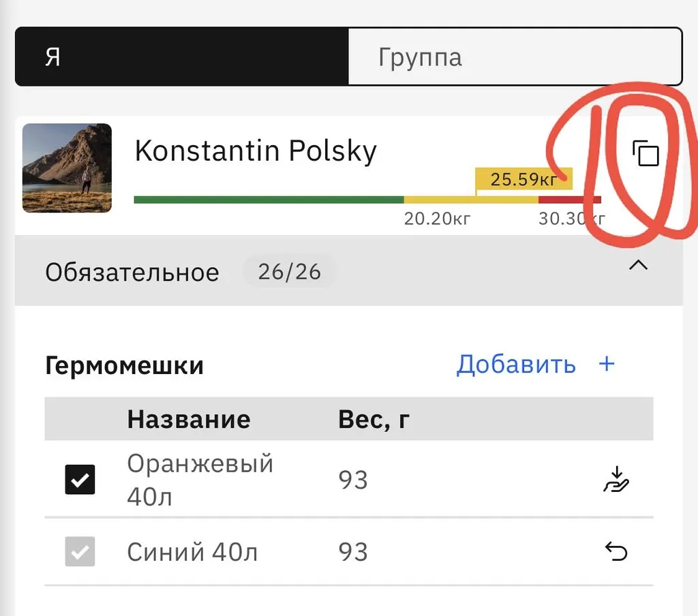Switch to the Группа tab
This screenshot has width=698, height=616.
pos(515,57)
